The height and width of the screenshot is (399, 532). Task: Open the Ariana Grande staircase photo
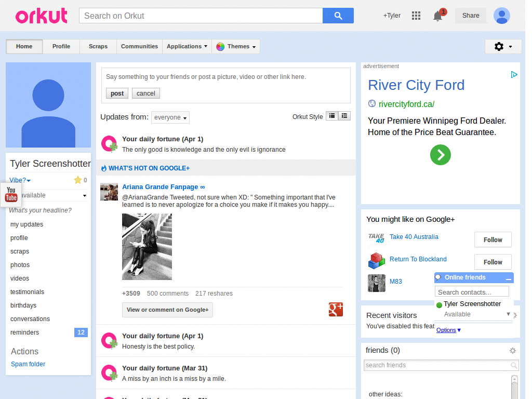pos(147,247)
